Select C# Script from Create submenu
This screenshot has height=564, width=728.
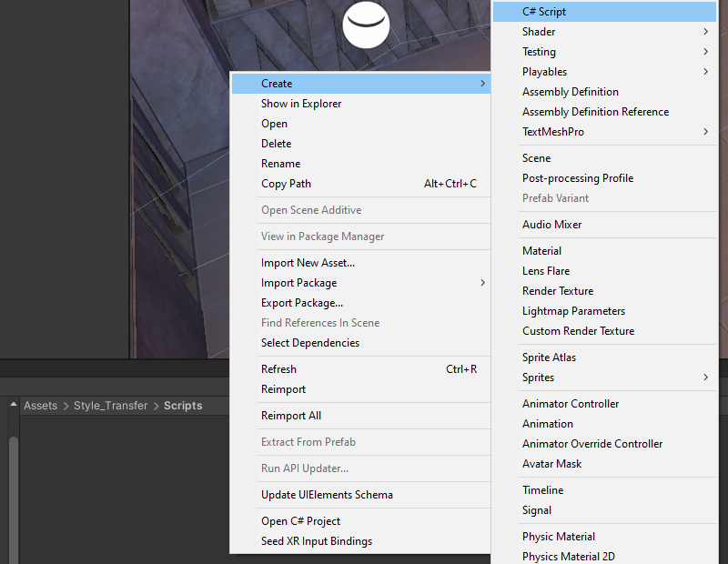(x=544, y=12)
